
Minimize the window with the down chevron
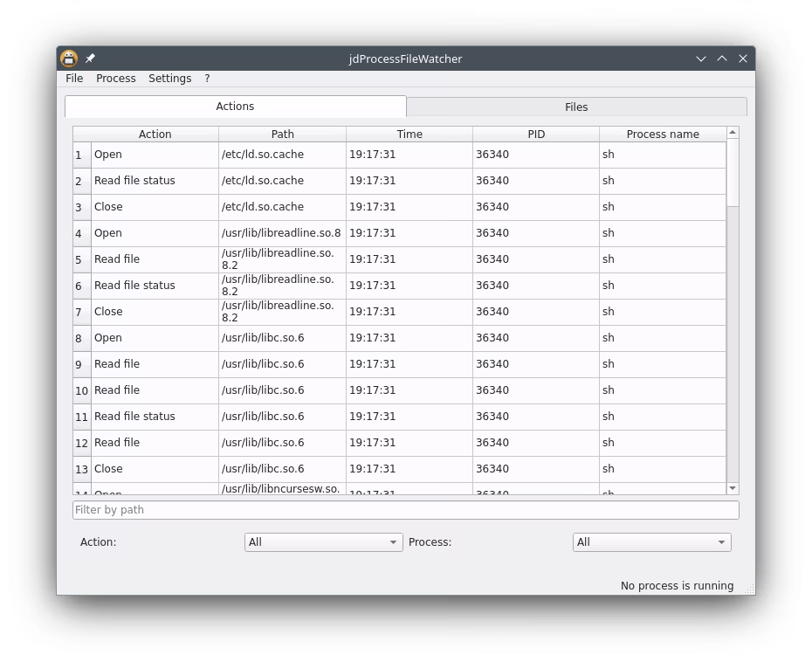701,59
